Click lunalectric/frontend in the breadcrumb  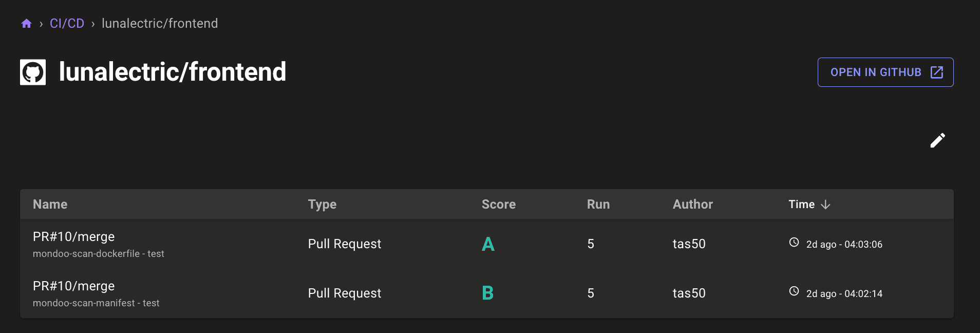(x=160, y=23)
